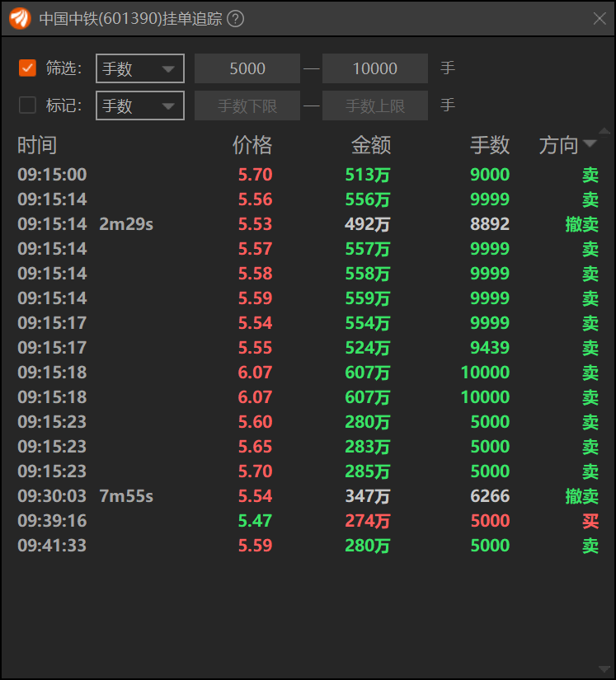Select the 09:30:03 撤卖 row

tap(307, 496)
